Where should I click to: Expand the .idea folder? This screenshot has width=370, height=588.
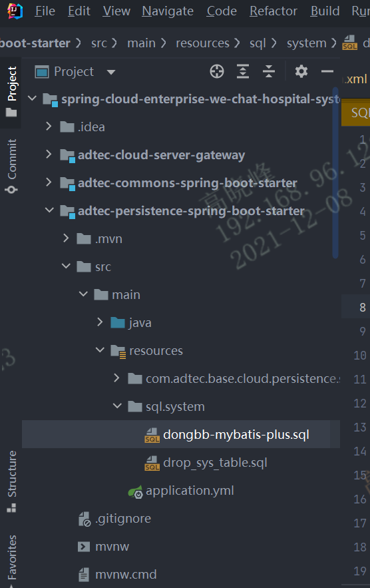[49, 126]
